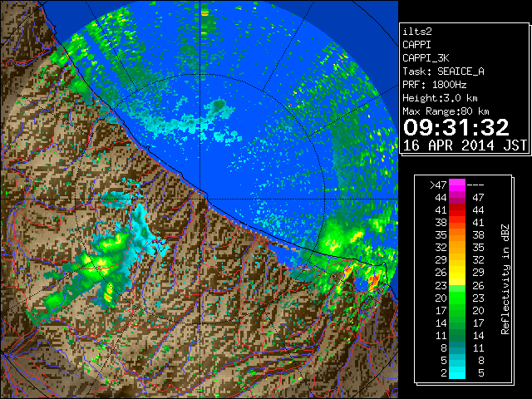532x399 pixels.
Task: Click the 'Max Range:80 km' line
Action: [x=446, y=111]
